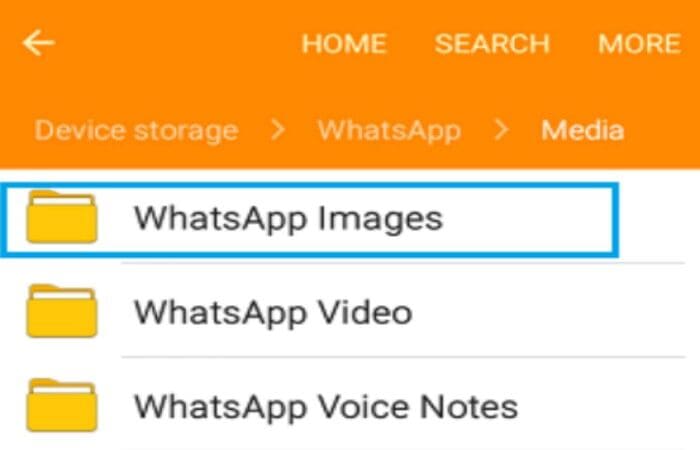
Task: Click the chevron after WhatsApp breadcrumb
Action: tap(501, 130)
